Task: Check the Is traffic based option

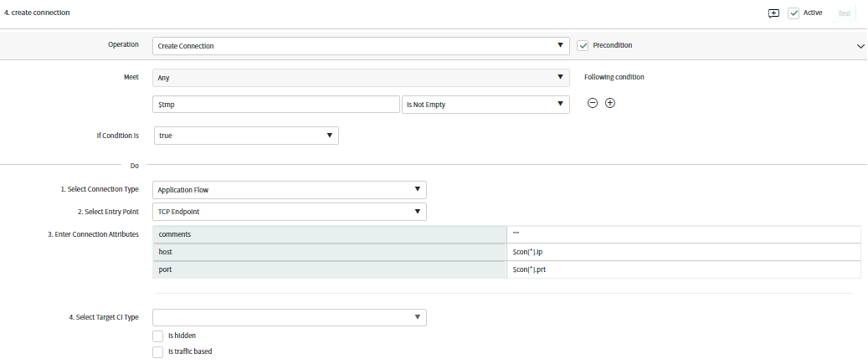Action: point(157,351)
